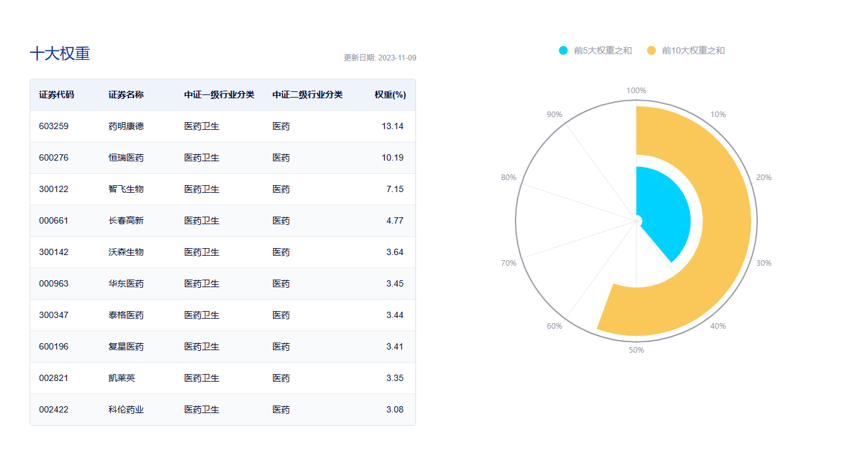Select the 十大权重 section title
Viewport: 868px width, 449px height.
pyautogui.click(x=60, y=54)
